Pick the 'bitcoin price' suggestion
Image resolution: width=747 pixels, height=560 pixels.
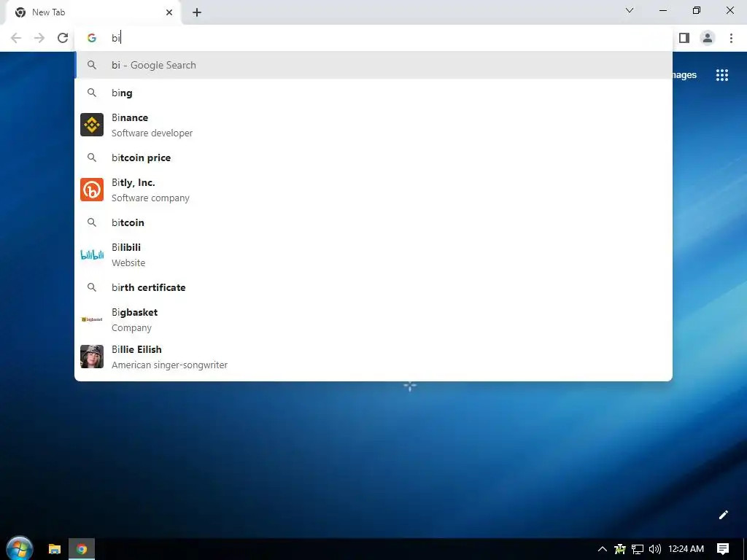(373, 157)
